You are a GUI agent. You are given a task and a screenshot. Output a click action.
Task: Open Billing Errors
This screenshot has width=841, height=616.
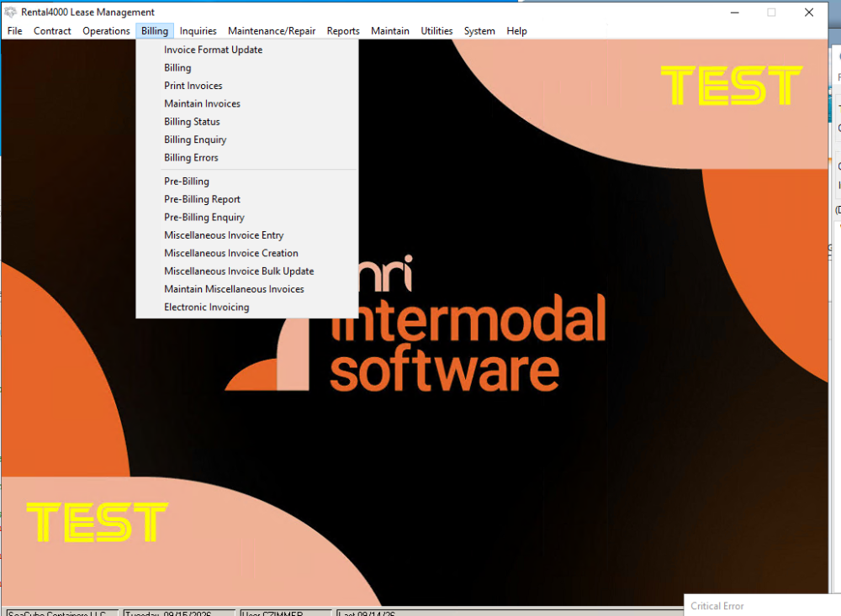pyautogui.click(x=247, y=158)
